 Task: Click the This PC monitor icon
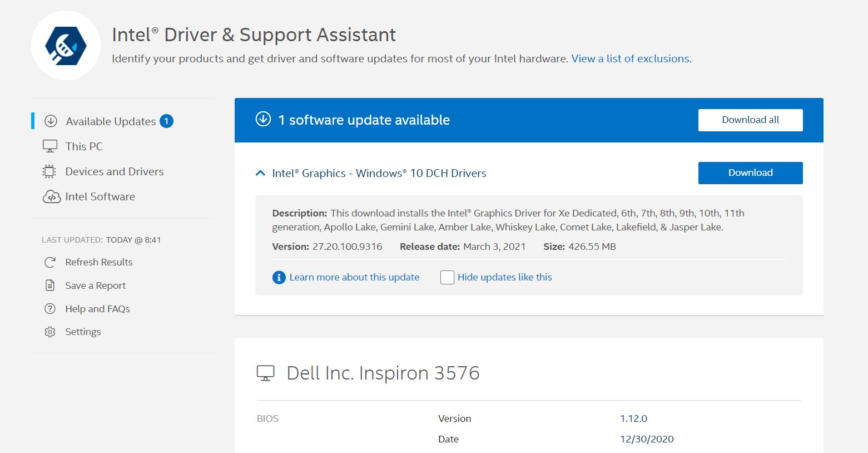[50, 146]
